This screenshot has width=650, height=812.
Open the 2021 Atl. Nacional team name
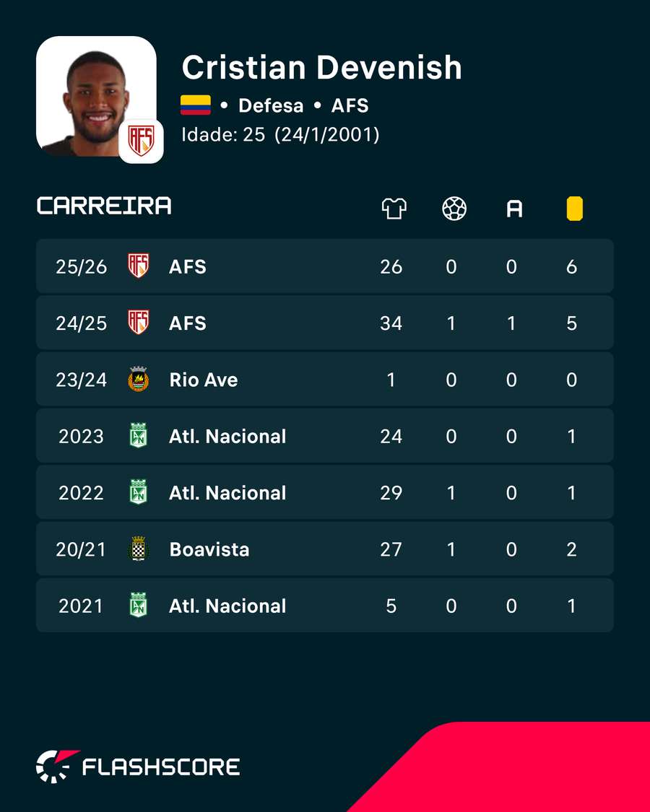(227, 606)
